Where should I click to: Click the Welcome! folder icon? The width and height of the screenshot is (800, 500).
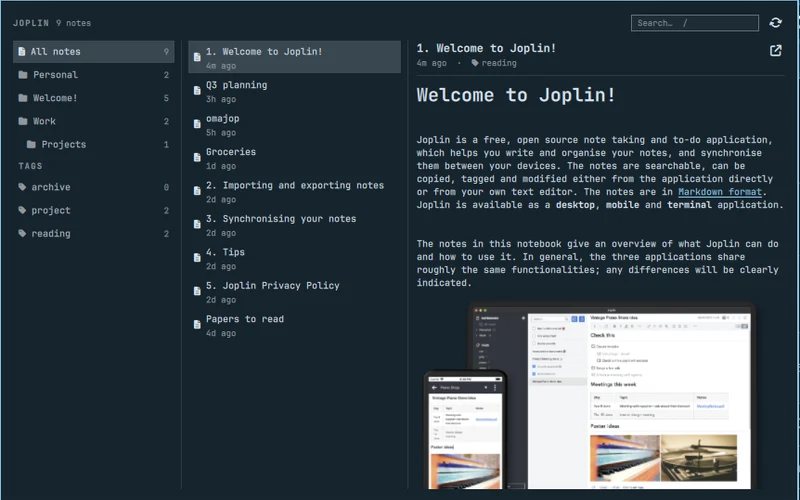(23, 98)
